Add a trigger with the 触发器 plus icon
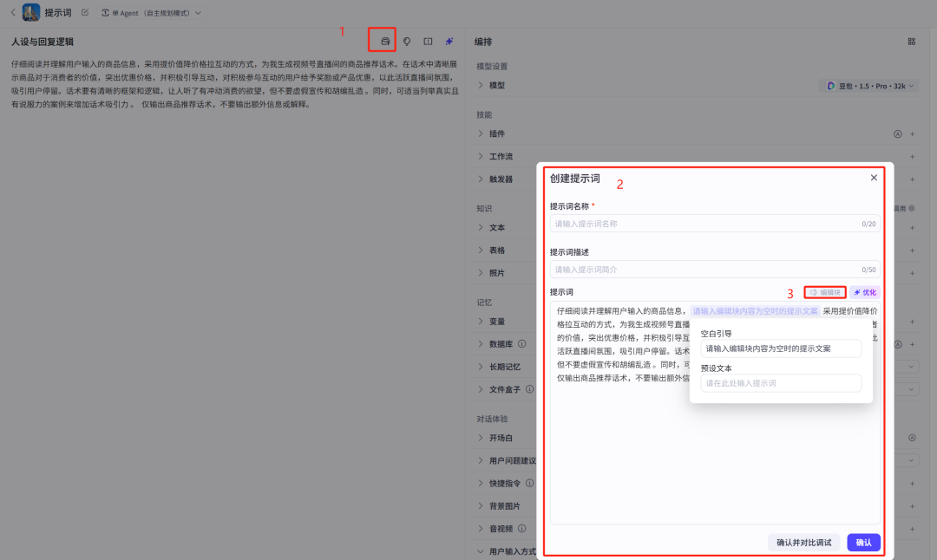Viewport: 937px width, 560px height. point(913,179)
